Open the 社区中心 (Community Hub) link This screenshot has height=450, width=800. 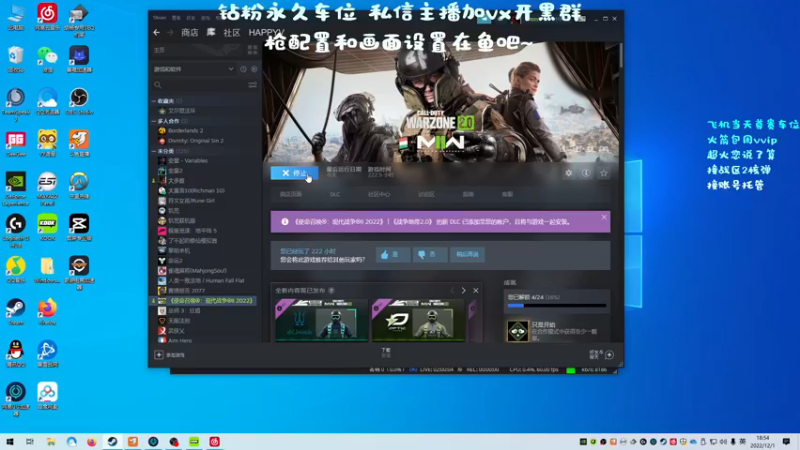pyautogui.click(x=379, y=194)
